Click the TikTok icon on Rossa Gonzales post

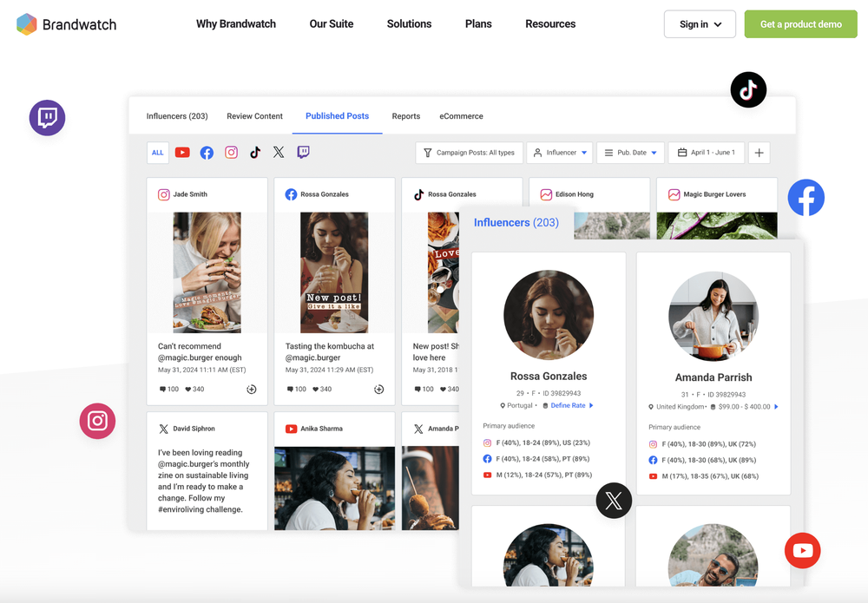coord(419,194)
